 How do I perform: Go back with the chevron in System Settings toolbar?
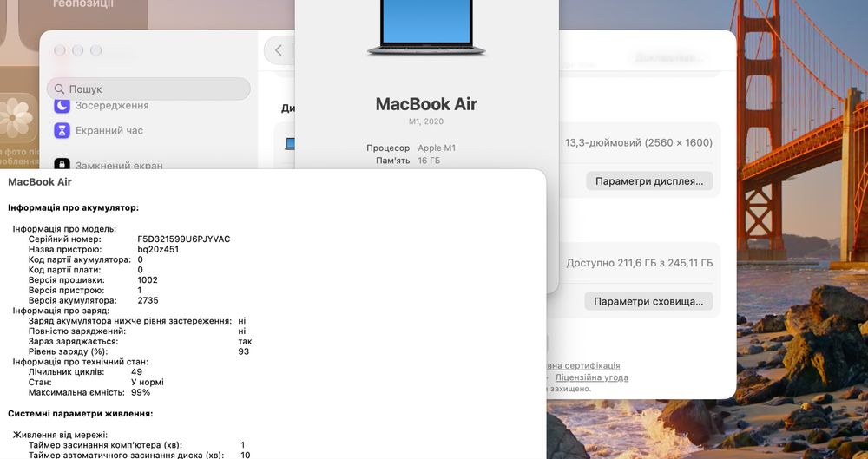click(279, 50)
